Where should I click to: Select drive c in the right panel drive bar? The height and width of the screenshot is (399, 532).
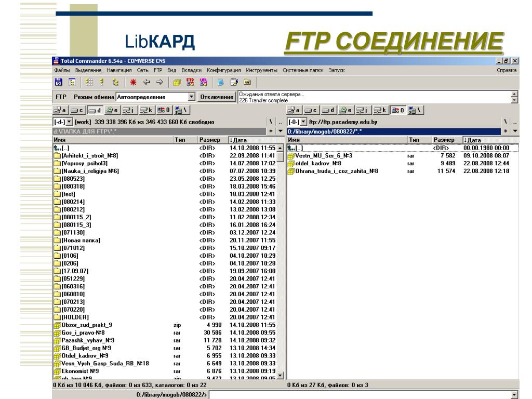(311, 110)
